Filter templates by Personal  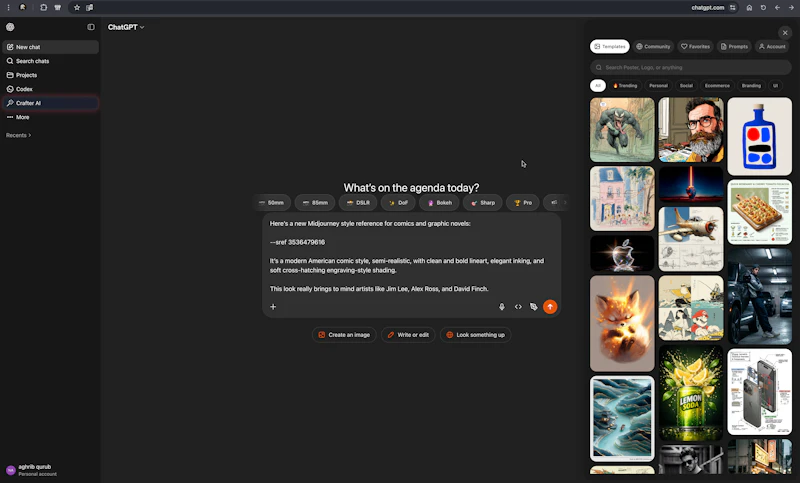pyautogui.click(x=658, y=86)
